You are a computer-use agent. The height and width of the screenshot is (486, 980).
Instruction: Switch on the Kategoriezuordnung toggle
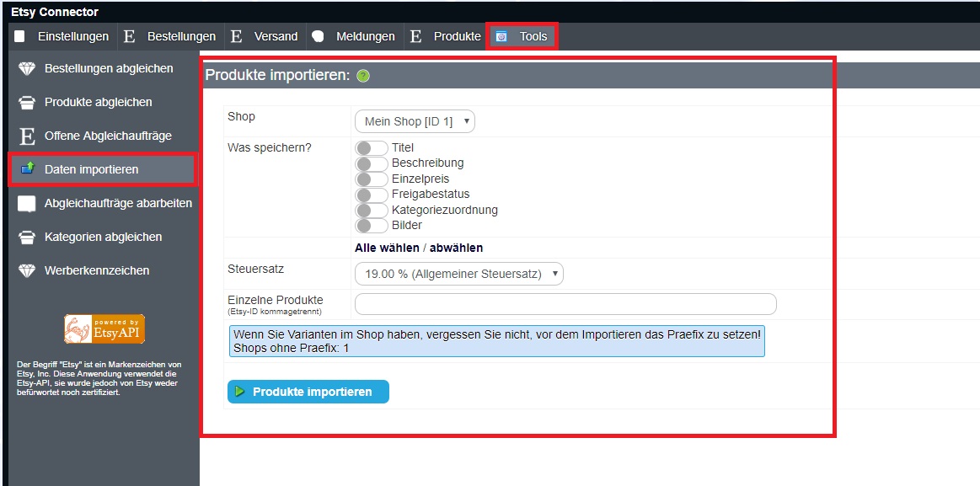[x=372, y=211]
